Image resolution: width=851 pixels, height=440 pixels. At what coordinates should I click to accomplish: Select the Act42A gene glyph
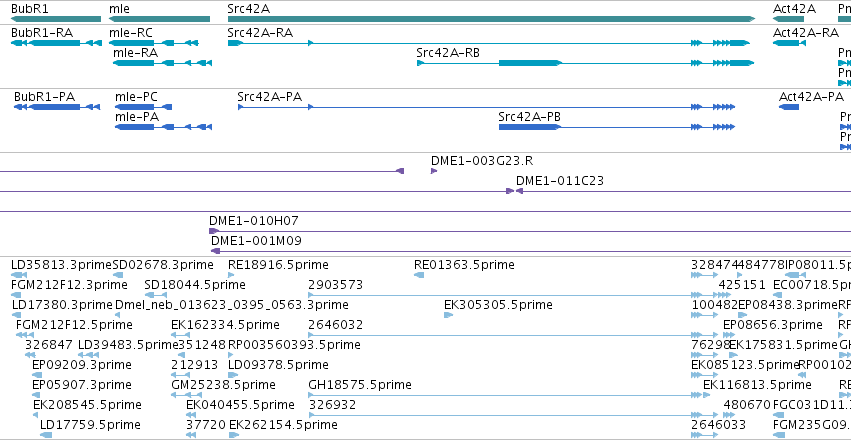point(794,19)
